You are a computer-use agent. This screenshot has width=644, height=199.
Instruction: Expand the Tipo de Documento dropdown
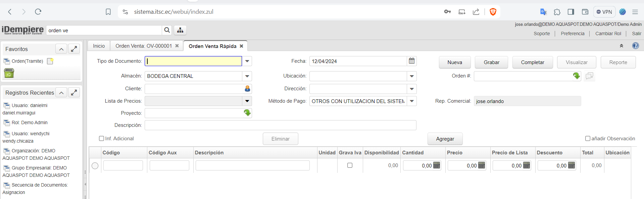tap(247, 61)
